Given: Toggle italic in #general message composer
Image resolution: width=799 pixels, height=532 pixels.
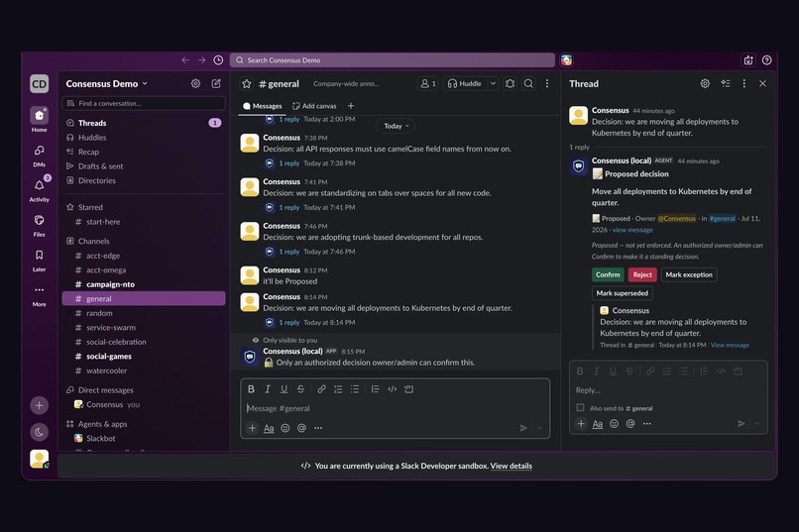Looking at the screenshot, I should 268,389.
